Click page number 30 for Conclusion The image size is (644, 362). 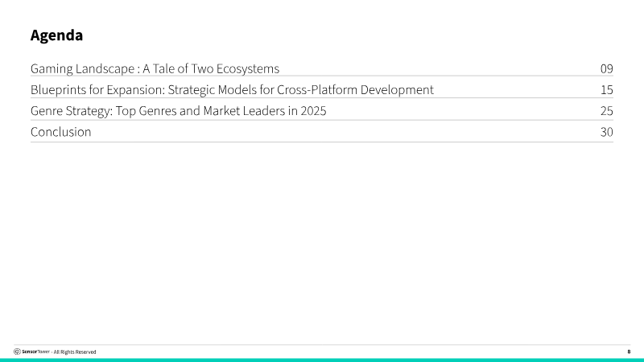click(x=607, y=132)
